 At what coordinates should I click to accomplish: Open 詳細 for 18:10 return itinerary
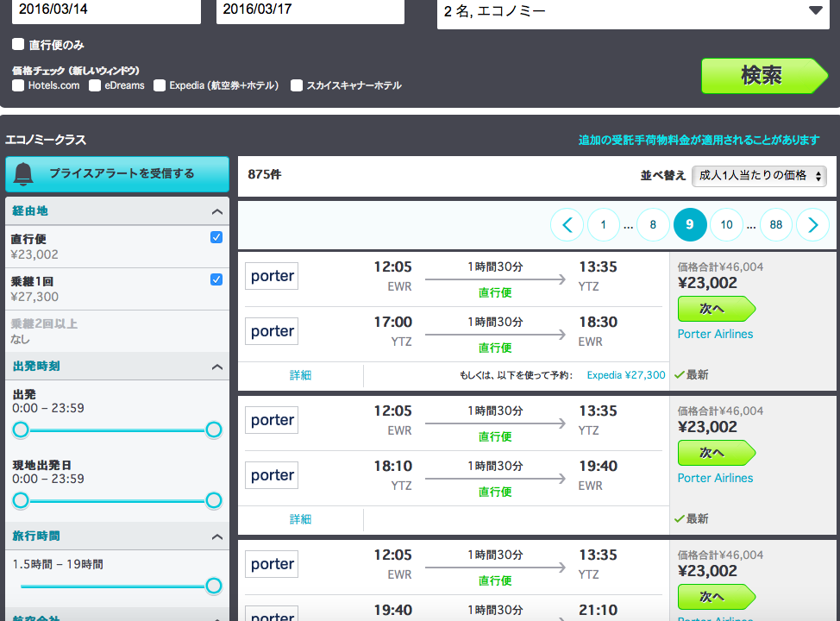click(300, 519)
